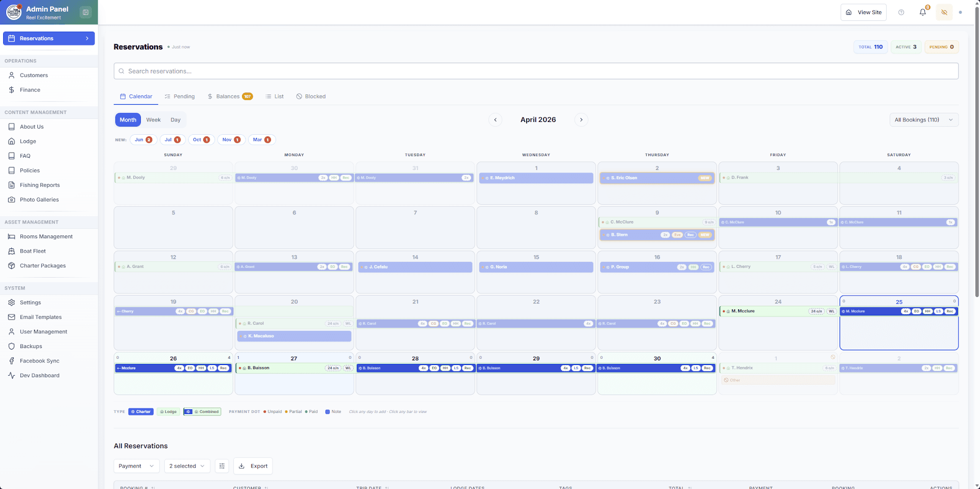Image resolution: width=980 pixels, height=489 pixels.
Task: Toggle the Lodge type filter
Action: pyautogui.click(x=168, y=411)
